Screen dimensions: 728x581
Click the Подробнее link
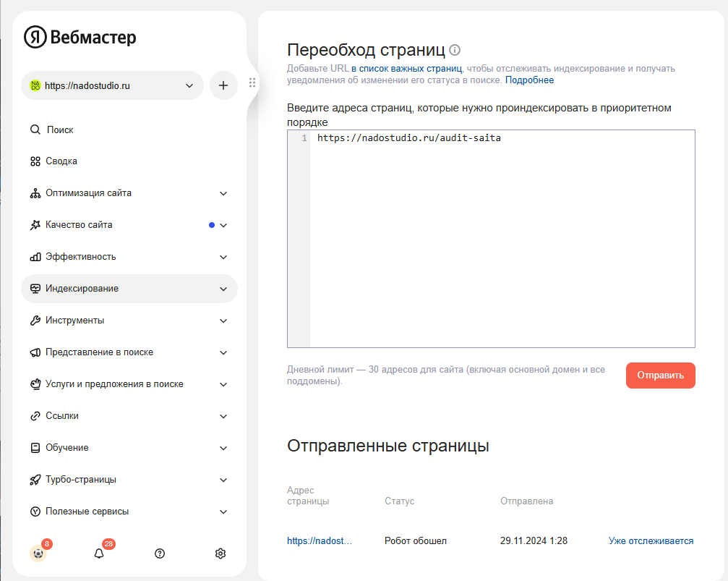click(529, 80)
